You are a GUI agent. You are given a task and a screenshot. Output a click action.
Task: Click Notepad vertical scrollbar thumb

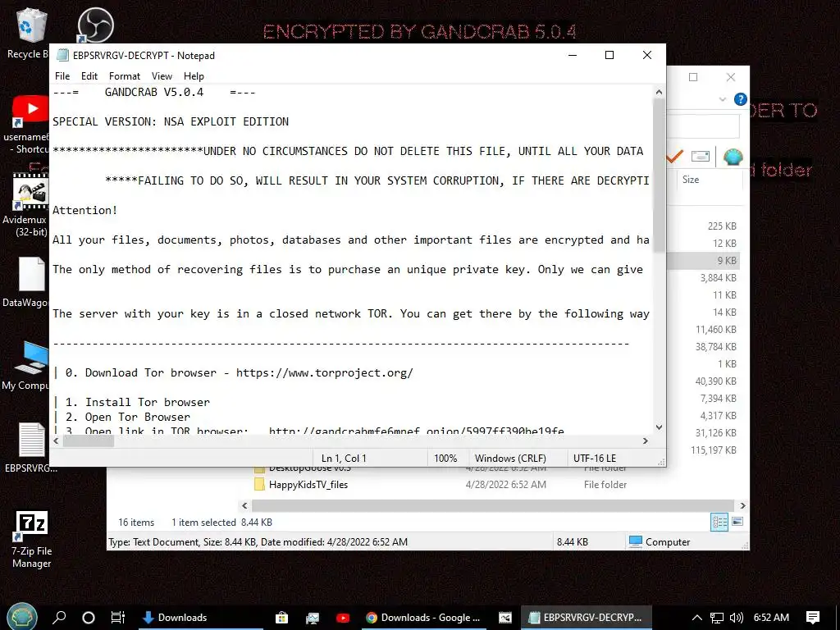(659, 176)
